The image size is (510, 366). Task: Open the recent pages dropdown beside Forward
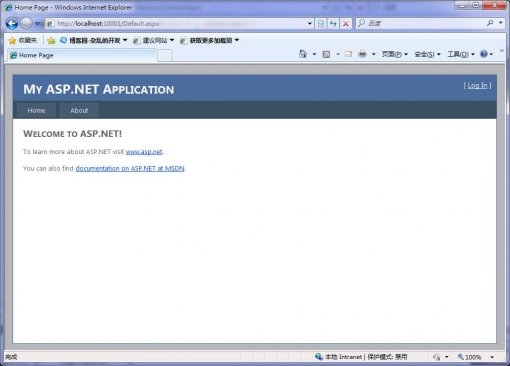[38, 24]
